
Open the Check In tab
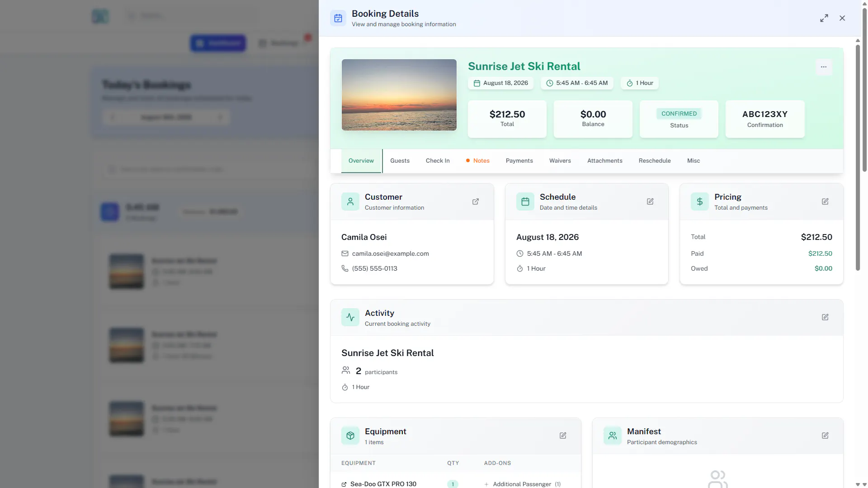[x=438, y=161]
